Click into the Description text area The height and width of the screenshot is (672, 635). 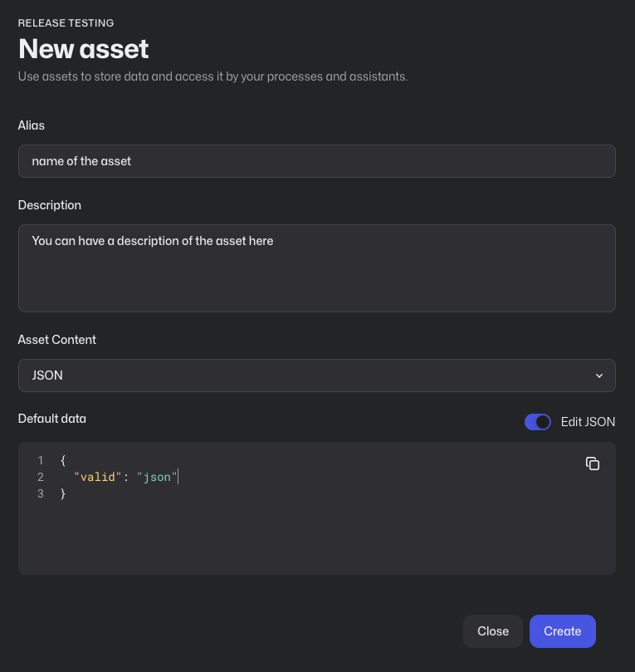(317, 268)
